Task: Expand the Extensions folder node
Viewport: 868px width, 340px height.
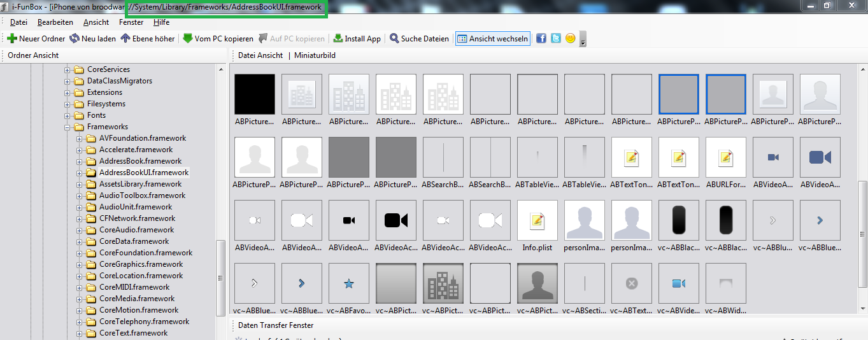Action: click(68, 92)
